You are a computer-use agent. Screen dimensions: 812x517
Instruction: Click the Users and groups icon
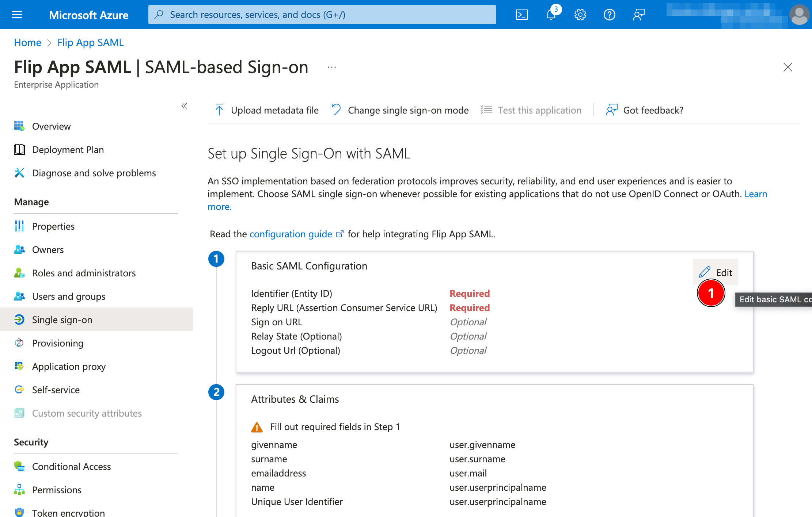click(x=19, y=296)
